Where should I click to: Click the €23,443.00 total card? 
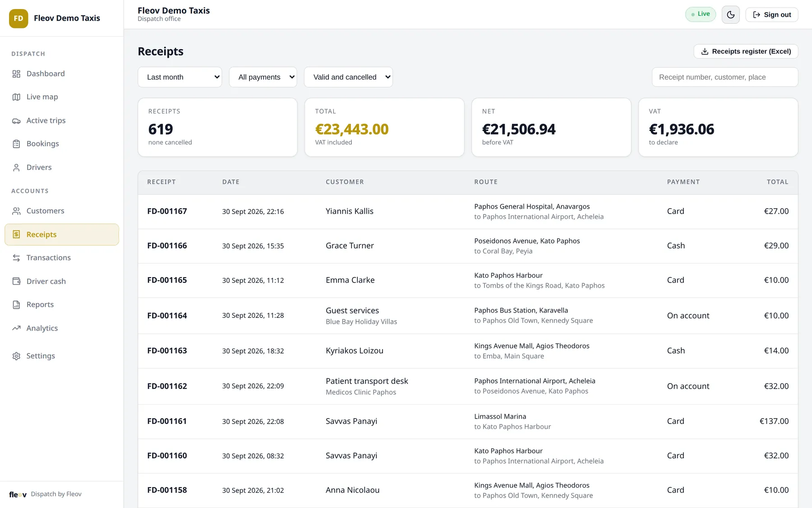[384, 127]
